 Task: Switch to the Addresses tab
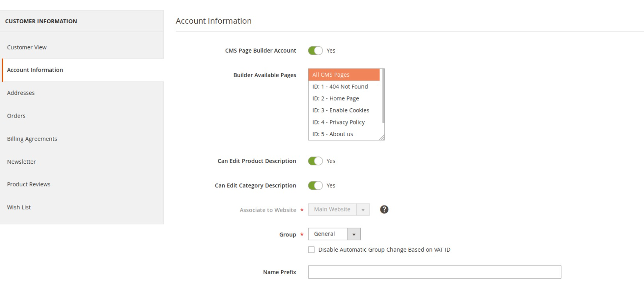pos(21,93)
